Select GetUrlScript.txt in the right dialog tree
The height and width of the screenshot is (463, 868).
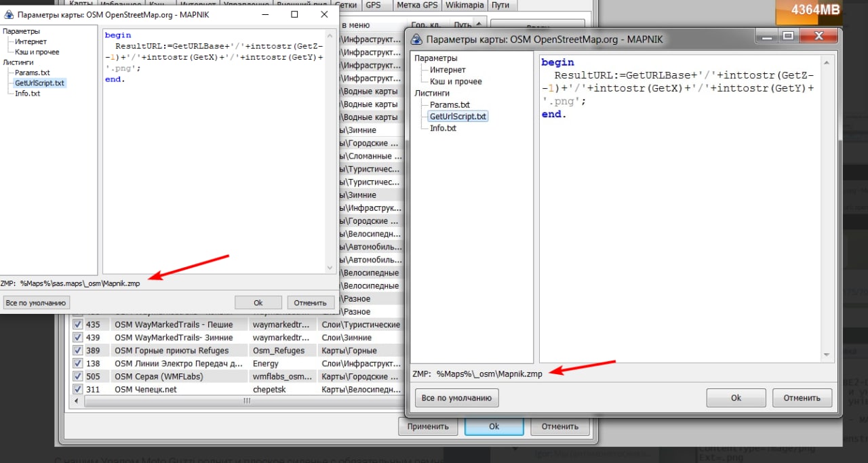coord(458,117)
